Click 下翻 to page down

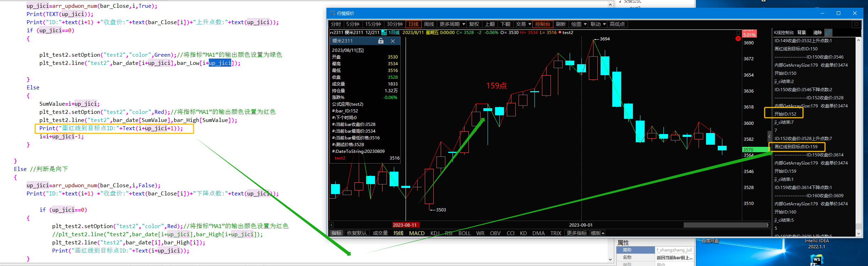click(x=505, y=24)
